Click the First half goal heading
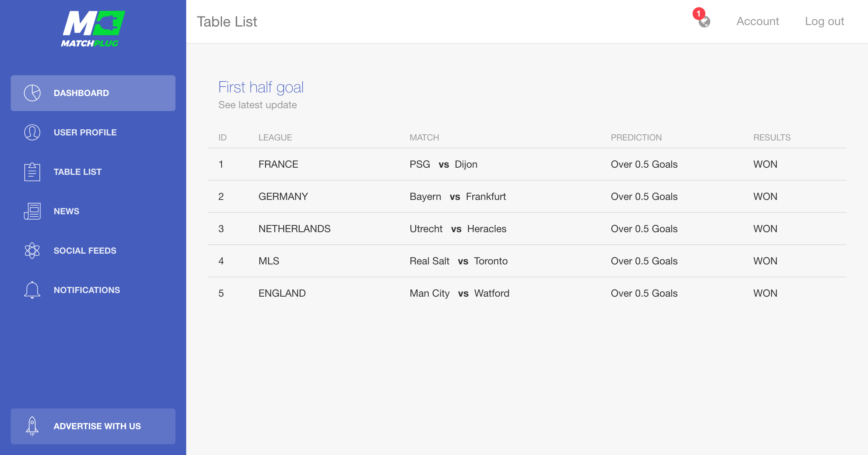 tap(261, 87)
